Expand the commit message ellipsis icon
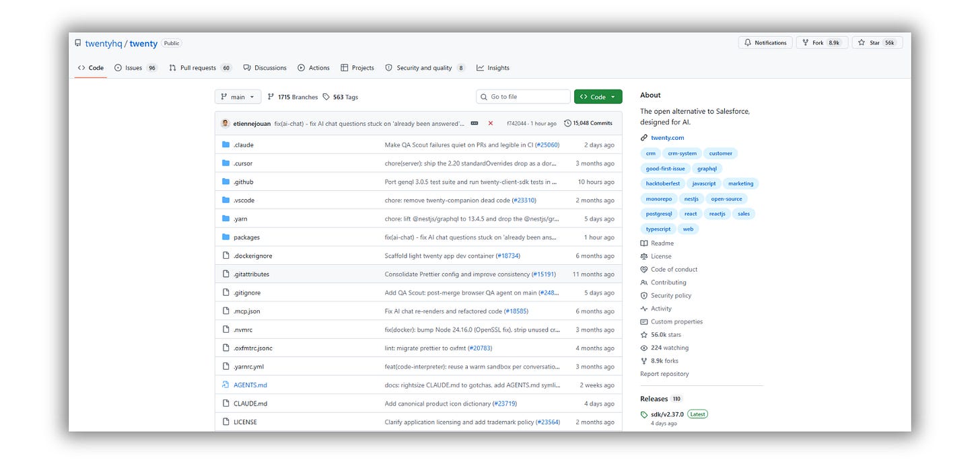The width and height of the screenshot is (980, 464). click(475, 124)
